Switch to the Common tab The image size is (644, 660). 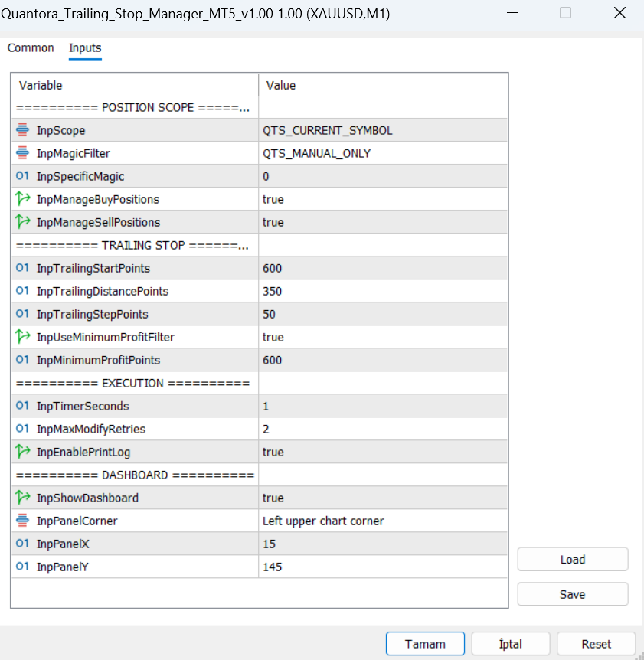[31, 48]
